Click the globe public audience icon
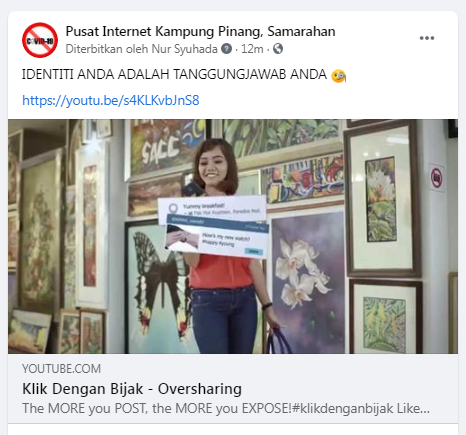 tap(278, 49)
